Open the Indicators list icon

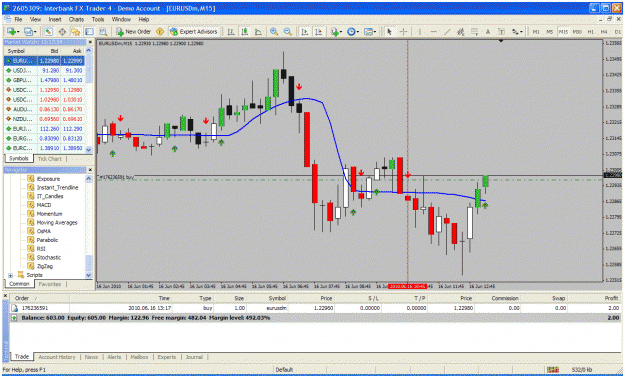pos(334,31)
